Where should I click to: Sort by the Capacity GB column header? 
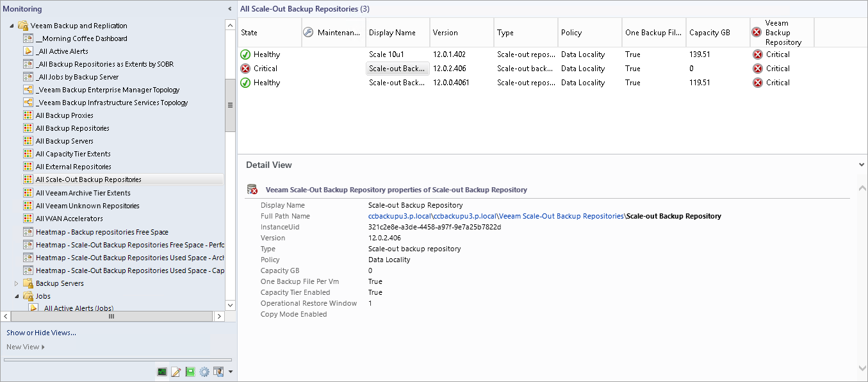tap(718, 33)
